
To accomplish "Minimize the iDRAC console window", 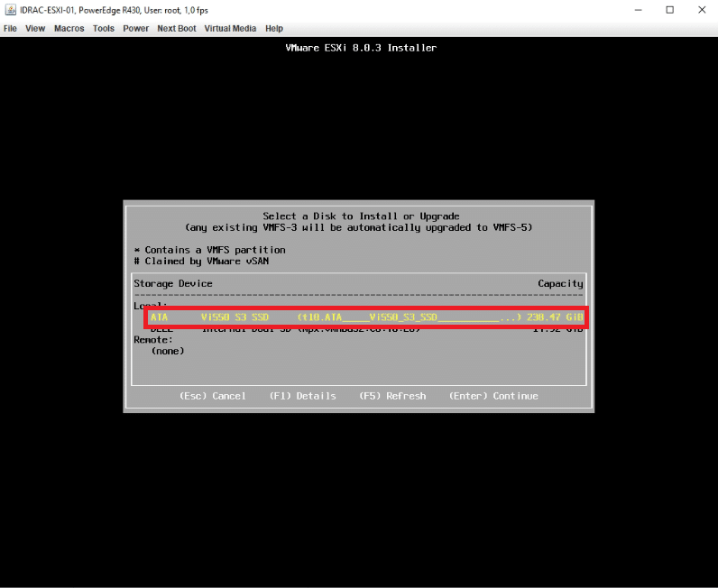I will tap(635, 10).
